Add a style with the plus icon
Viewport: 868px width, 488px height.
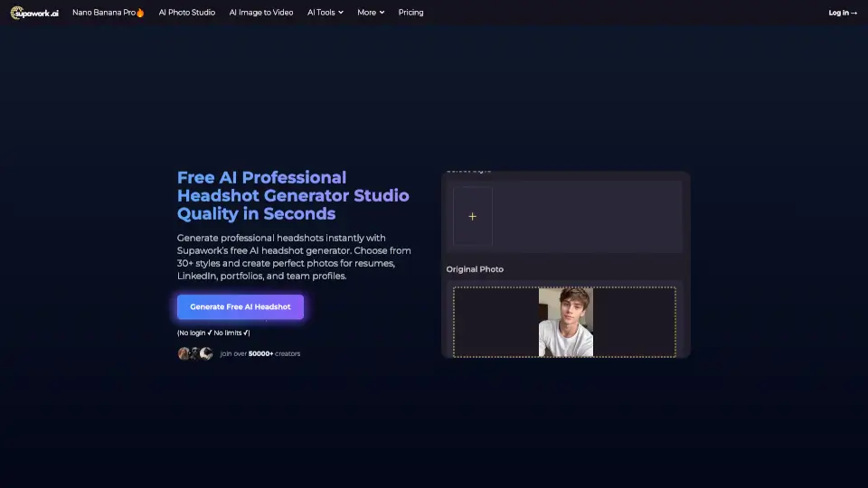coord(472,216)
